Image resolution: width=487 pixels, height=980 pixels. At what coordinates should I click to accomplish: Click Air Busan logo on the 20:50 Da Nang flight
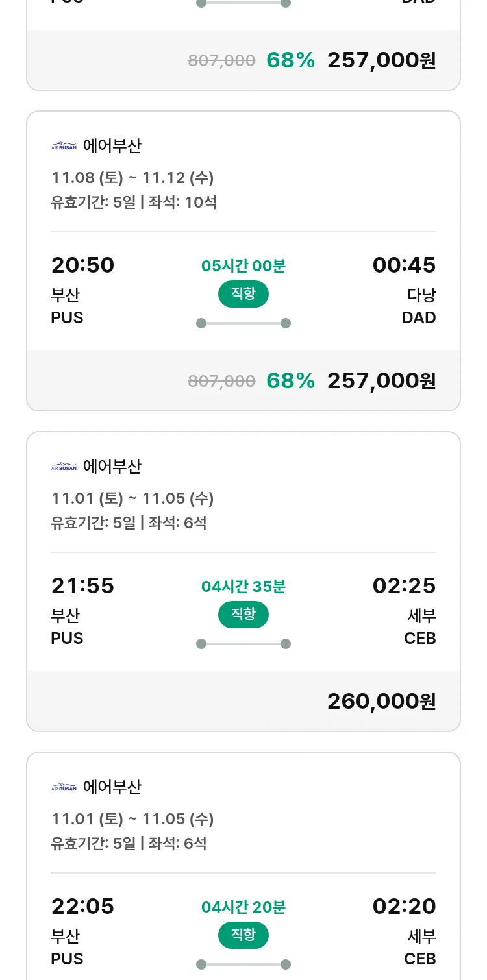click(x=64, y=146)
